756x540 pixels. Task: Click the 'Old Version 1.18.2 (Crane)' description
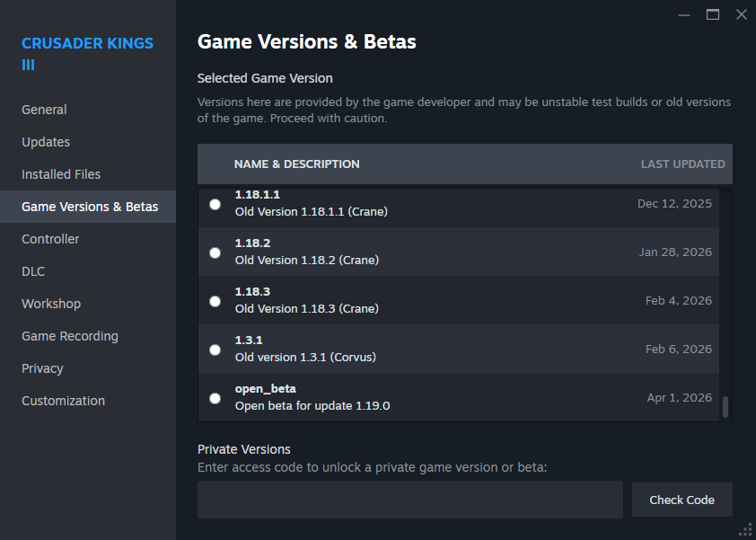point(307,260)
